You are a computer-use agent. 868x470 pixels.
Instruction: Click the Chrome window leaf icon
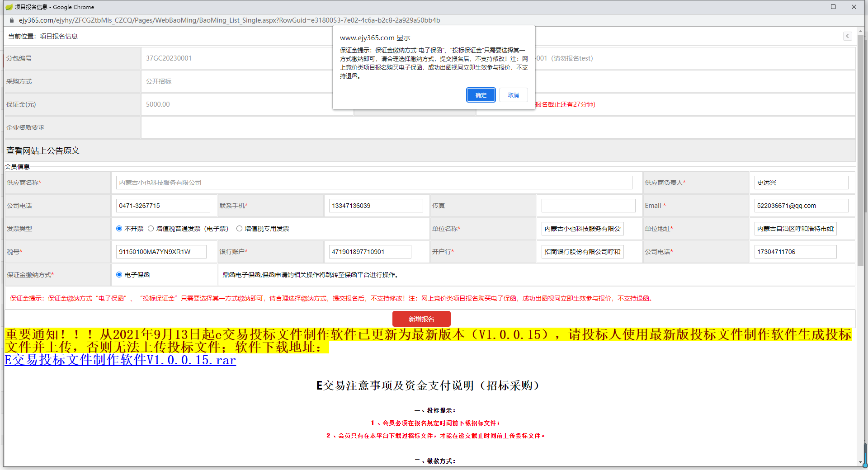point(9,7)
